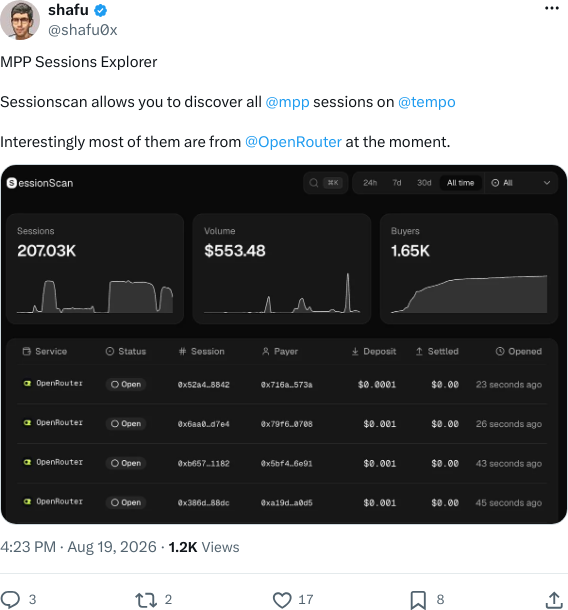Select the 7d time range

click(397, 183)
